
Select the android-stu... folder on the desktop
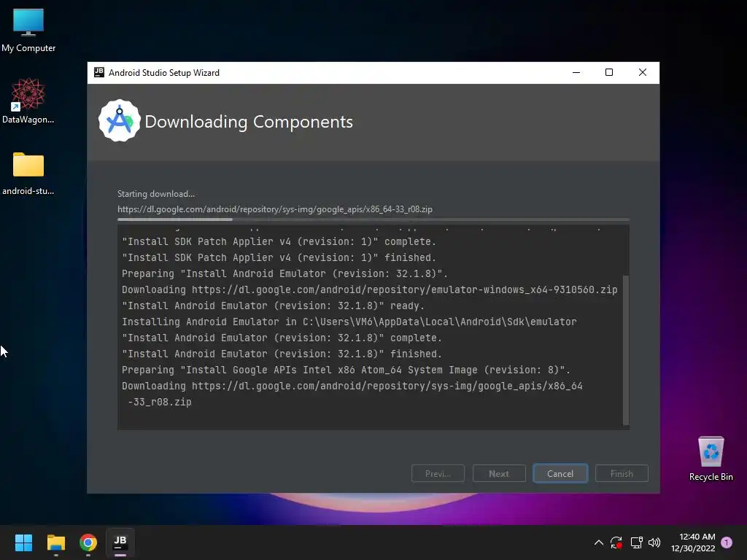(28, 174)
